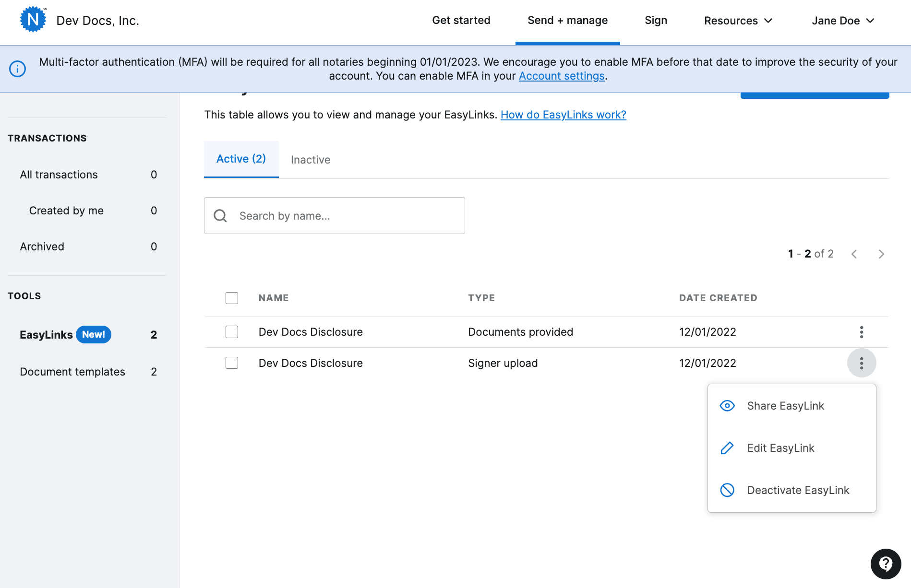Image resolution: width=911 pixels, height=588 pixels.
Task: Click the DATE CREATED column header
Action: 718,298
